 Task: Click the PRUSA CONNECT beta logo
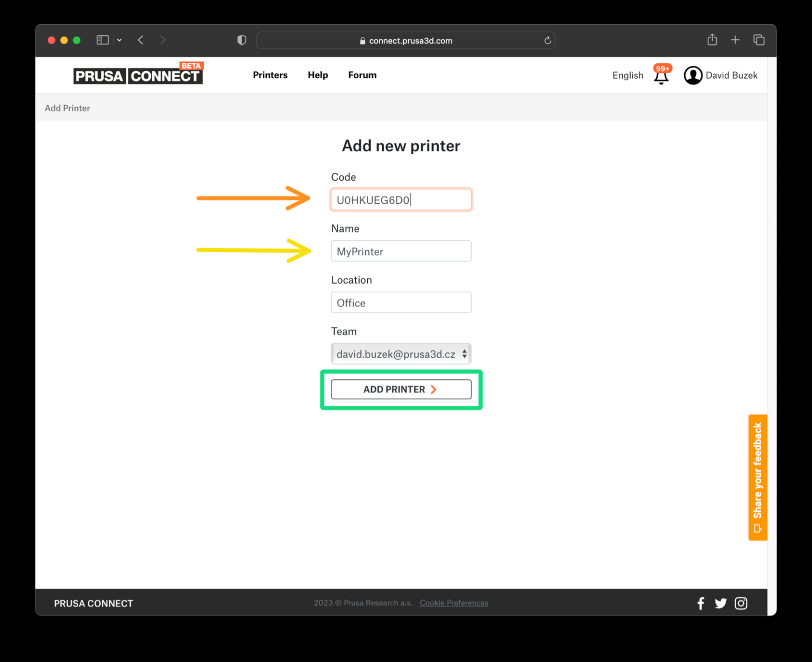(137, 75)
